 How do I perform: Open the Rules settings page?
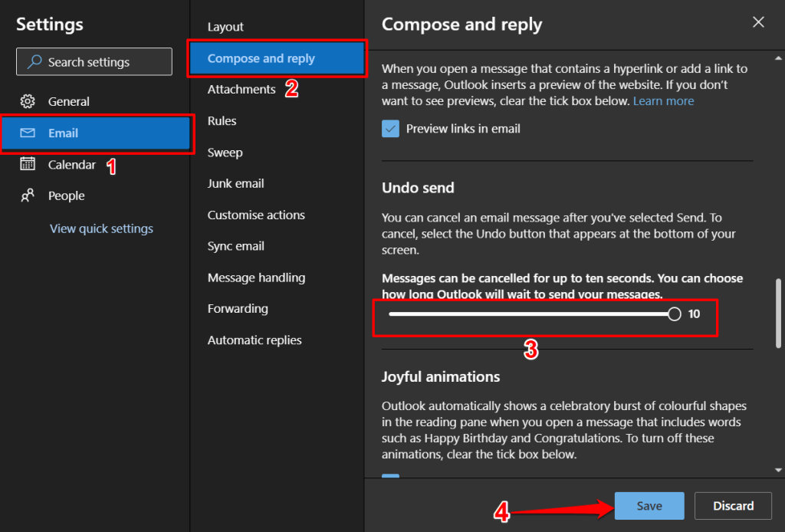pos(222,121)
